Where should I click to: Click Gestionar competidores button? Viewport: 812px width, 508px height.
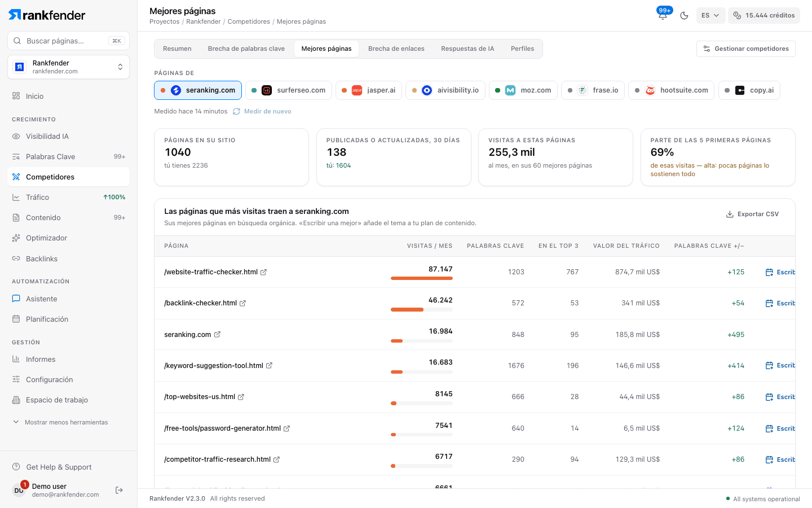tap(746, 49)
